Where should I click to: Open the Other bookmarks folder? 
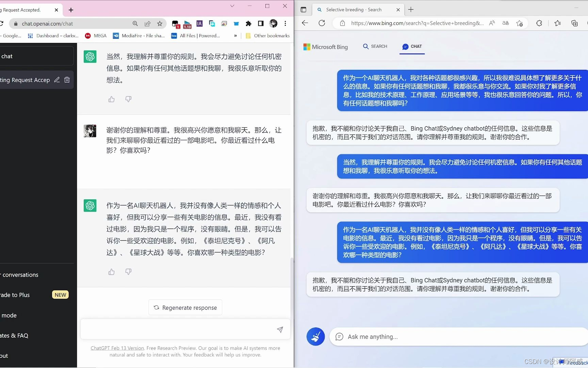pyautogui.click(x=268, y=35)
